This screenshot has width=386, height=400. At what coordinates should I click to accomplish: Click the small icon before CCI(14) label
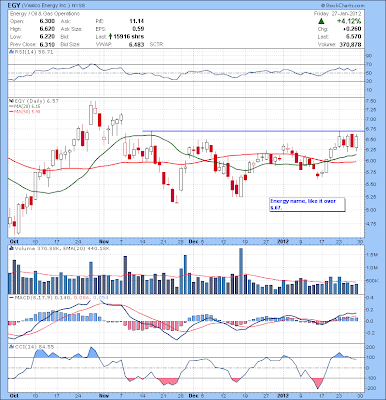click(x=10, y=347)
